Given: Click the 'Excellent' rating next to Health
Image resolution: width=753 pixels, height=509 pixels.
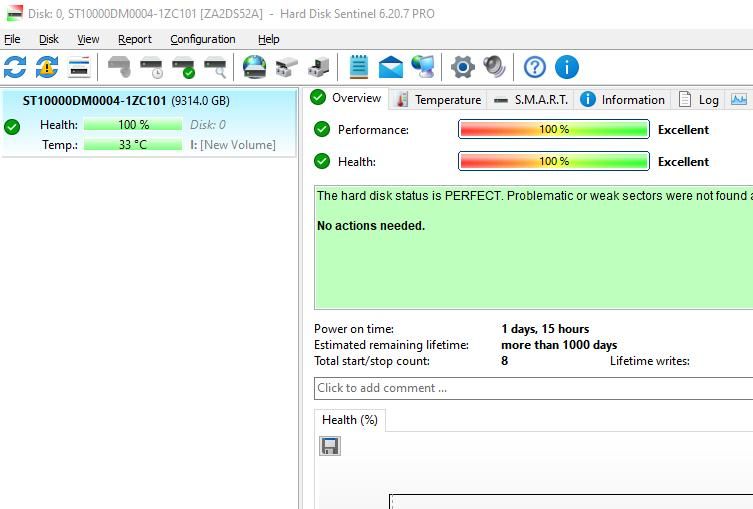Looking at the screenshot, I should 683,162.
